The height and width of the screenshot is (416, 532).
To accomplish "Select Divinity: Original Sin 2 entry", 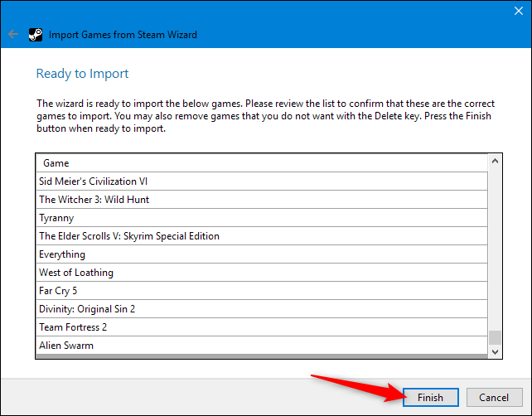I will [x=87, y=309].
